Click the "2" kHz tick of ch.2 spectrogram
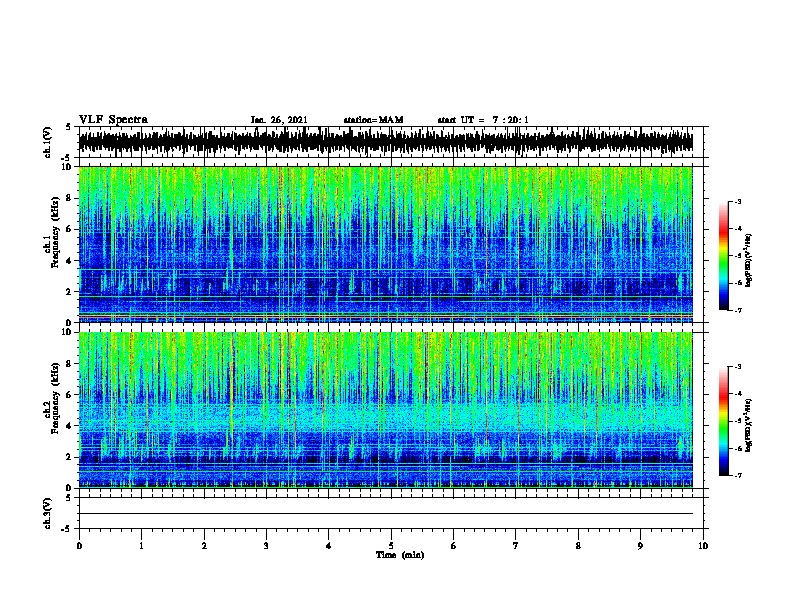The height and width of the screenshot is (612, 792). [x=71, y=457]
